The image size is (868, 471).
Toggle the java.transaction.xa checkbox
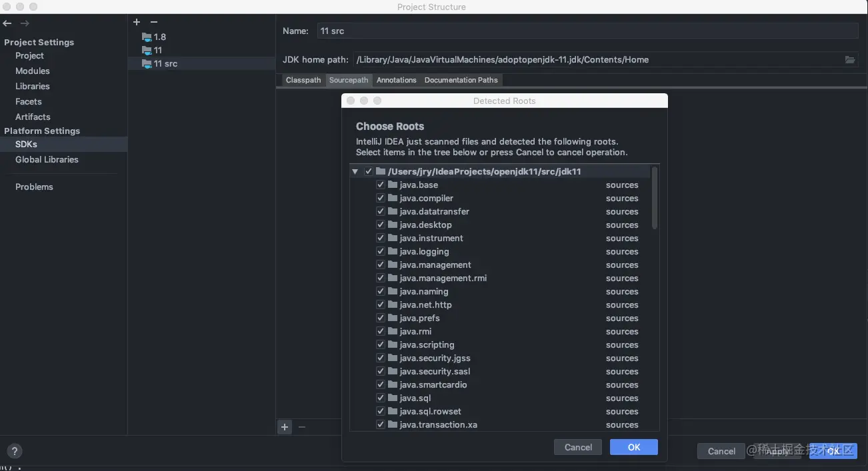[381, 424]
